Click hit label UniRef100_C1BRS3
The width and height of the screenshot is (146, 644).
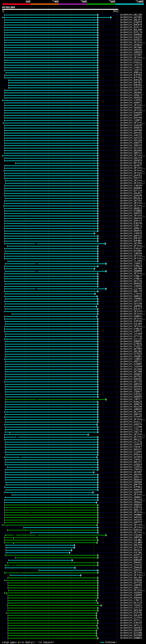pyautogui.click(x=131, y=120)
